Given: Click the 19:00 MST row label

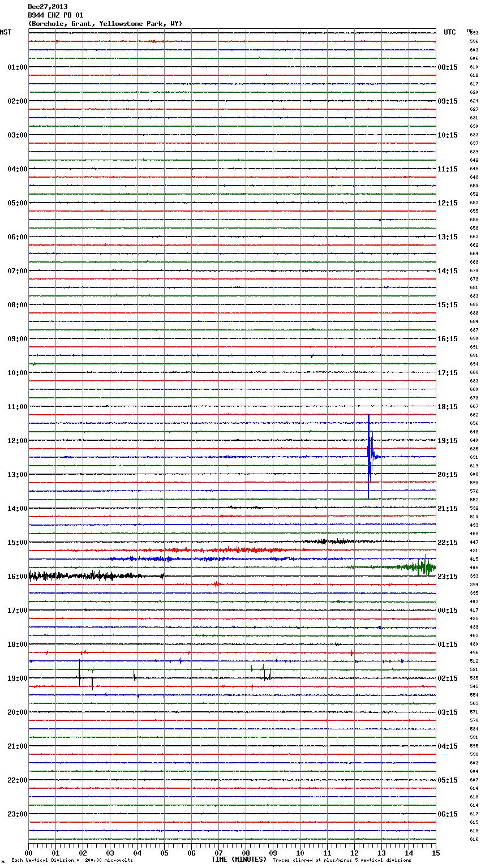Looking at the screenshot, I should (x=17, y=678).
